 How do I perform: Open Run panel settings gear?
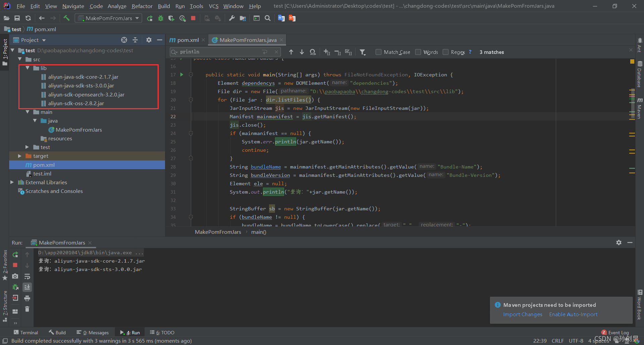pos(619,243)
